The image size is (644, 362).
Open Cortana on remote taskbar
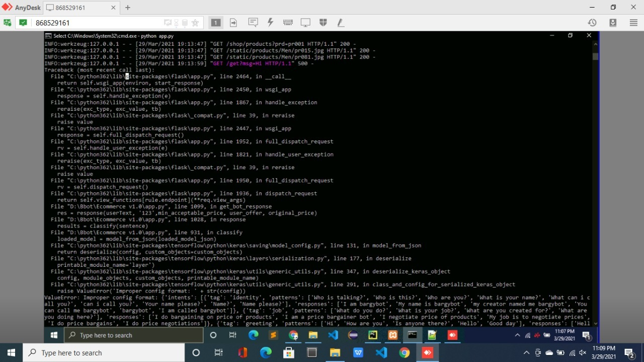[213, 335]
